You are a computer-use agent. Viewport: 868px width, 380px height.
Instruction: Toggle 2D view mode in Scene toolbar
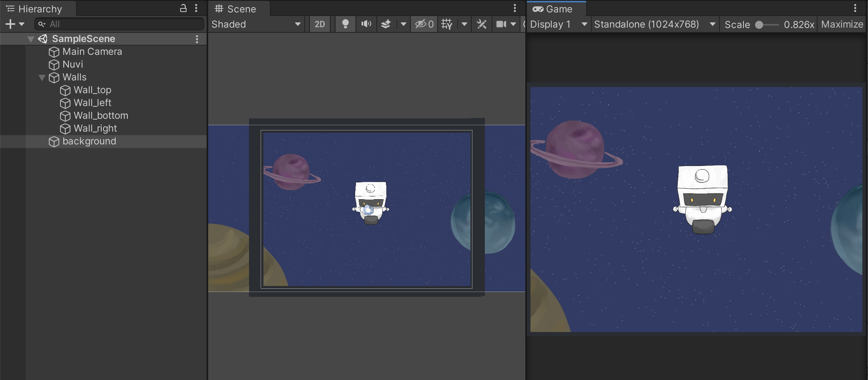[319, 24]
